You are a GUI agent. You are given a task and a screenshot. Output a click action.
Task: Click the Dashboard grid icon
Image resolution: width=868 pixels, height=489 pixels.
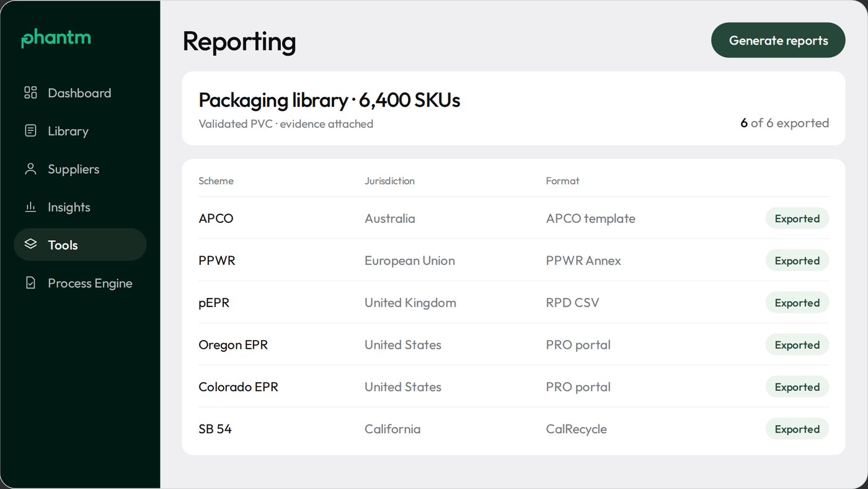[x=30, y=93]
